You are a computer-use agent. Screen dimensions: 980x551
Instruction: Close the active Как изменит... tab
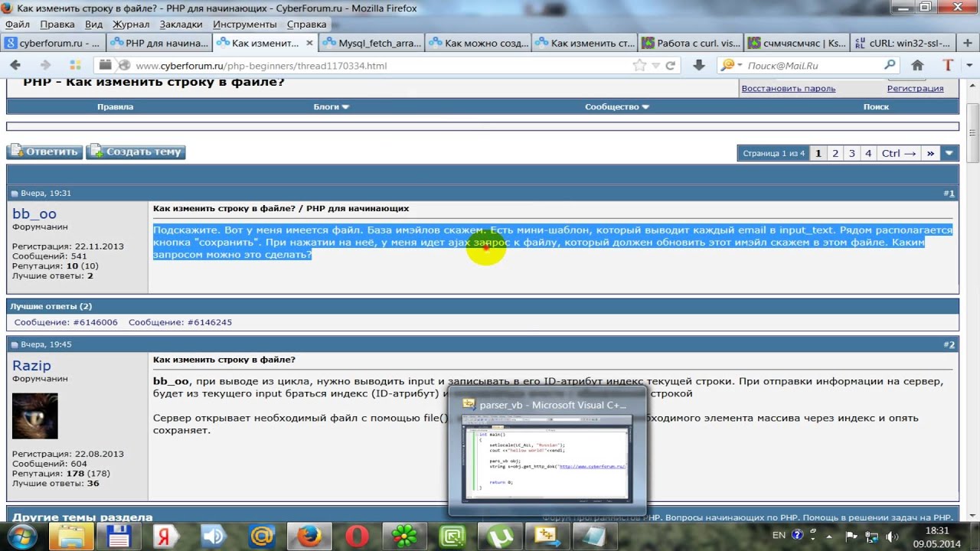point(310,43)
